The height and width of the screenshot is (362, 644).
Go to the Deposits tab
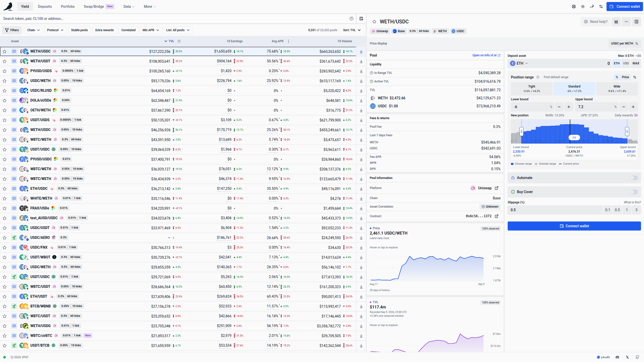click(x=45, y=7)
